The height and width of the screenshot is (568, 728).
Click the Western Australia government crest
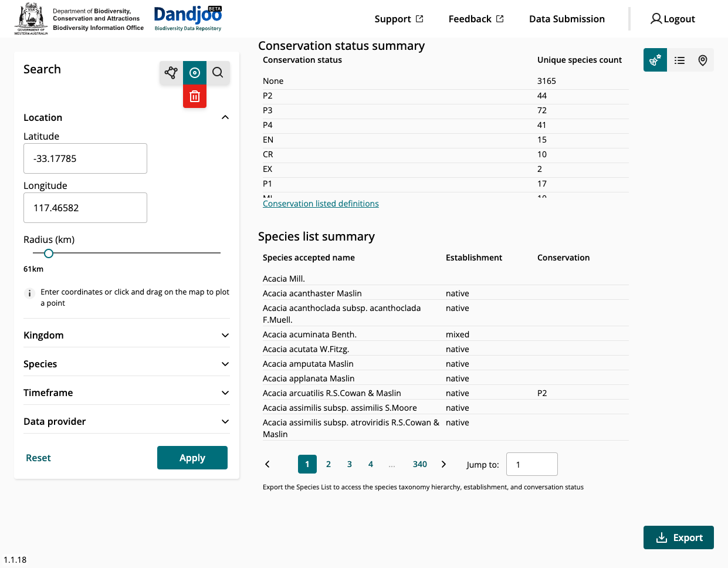[31, 19]
